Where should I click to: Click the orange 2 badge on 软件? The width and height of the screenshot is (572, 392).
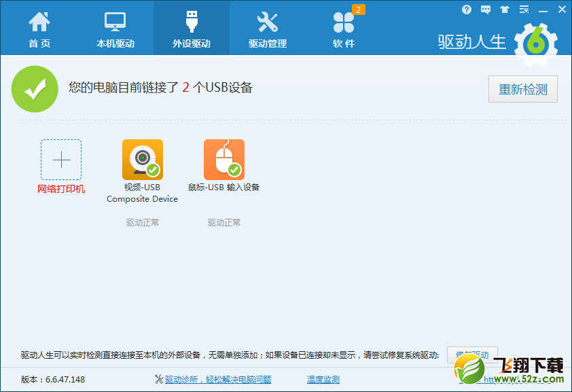pyautogui.click(x=358, y=10)
